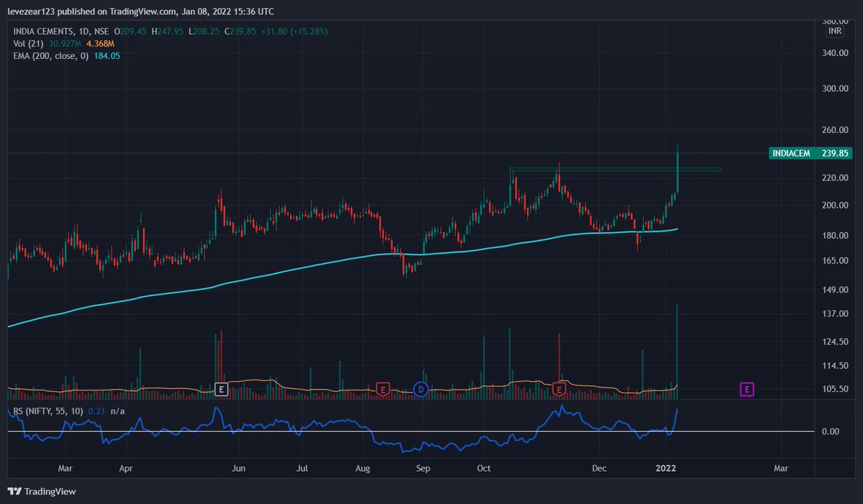
Task: Click the INDIACEM 239.85 price tag
Action: pyautogui.click(x=809, y=153)
